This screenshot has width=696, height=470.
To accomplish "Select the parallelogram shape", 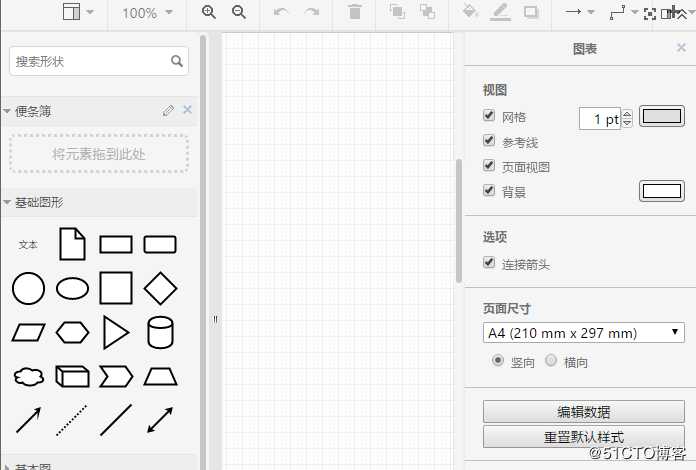I will pyautogui.click(x=28, y=332).
